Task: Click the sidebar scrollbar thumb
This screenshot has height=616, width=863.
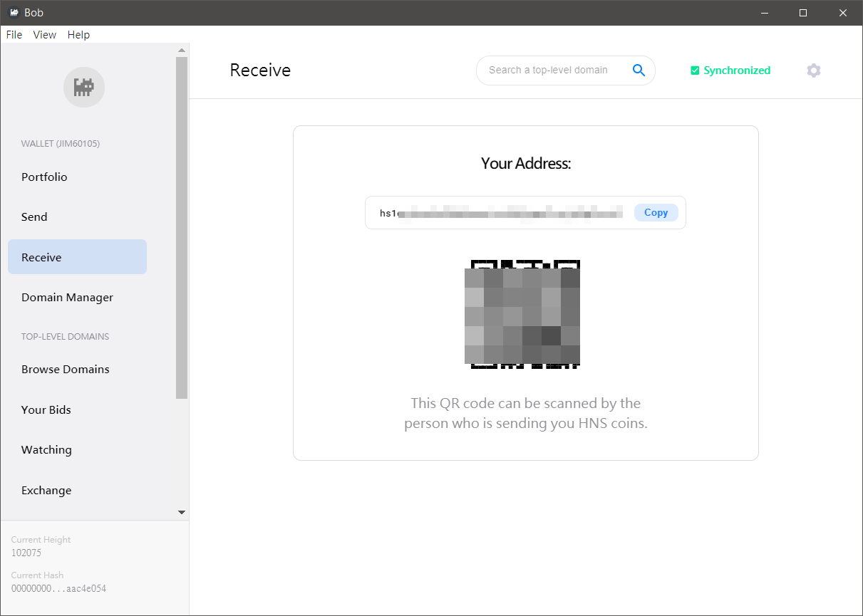Action: (182, 228)
